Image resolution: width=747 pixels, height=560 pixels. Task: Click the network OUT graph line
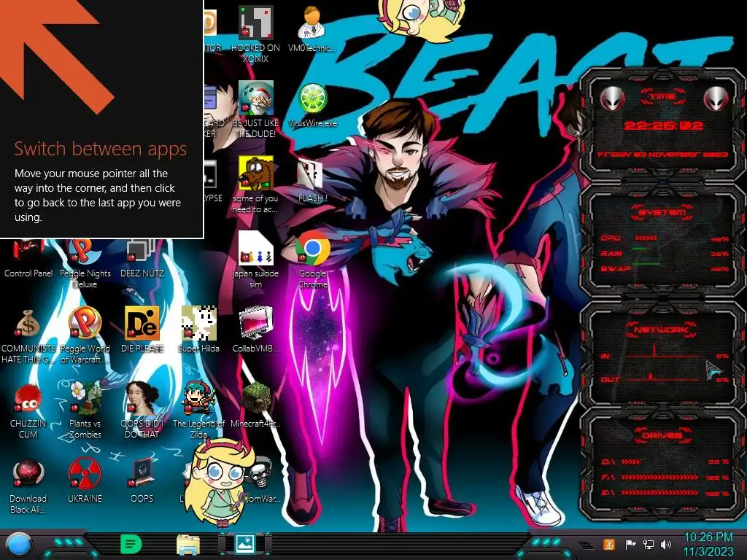point(662,378)
